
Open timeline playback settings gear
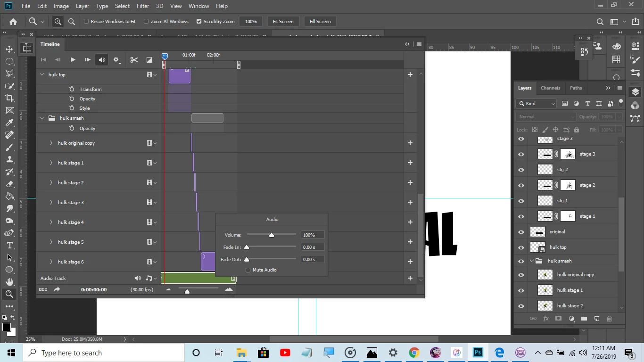tap(116, 60)
